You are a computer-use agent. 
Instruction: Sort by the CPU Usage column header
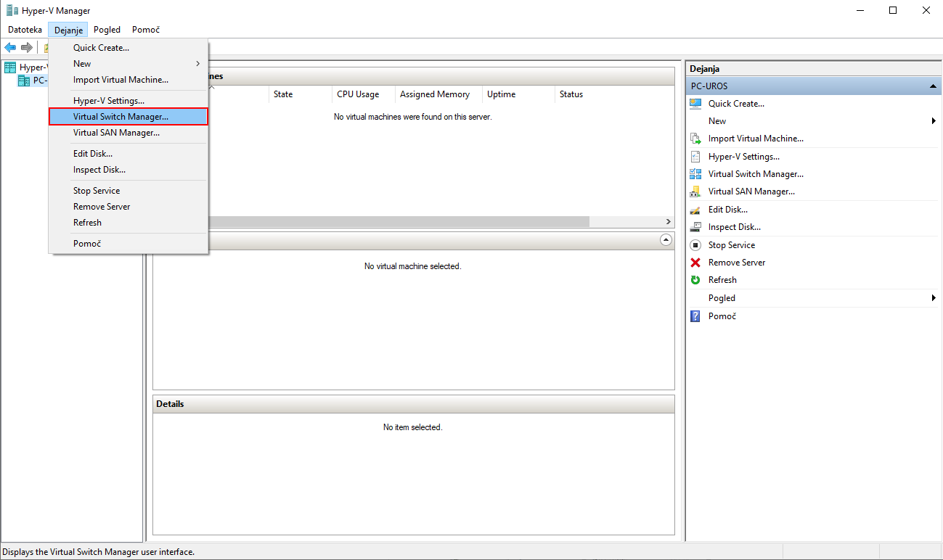point(364,94)
